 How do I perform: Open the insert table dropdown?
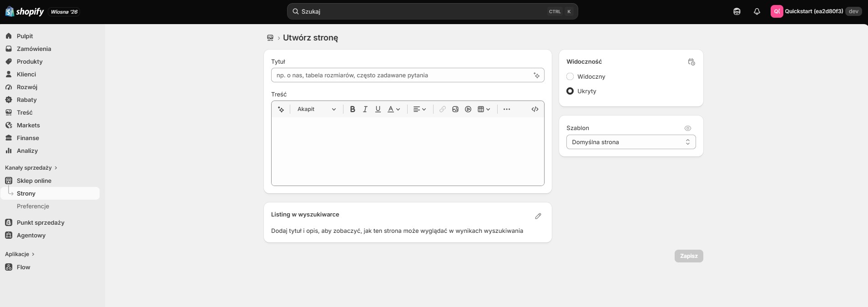pos(484,109)
